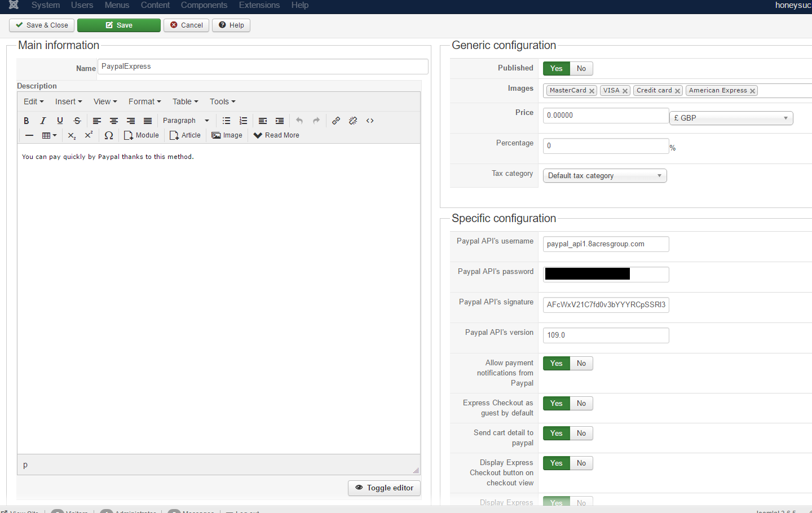The height and width of the screenshot is (513, 812).
Task: Choose No for Send cart detail to paypal
Action: point(581,434)
